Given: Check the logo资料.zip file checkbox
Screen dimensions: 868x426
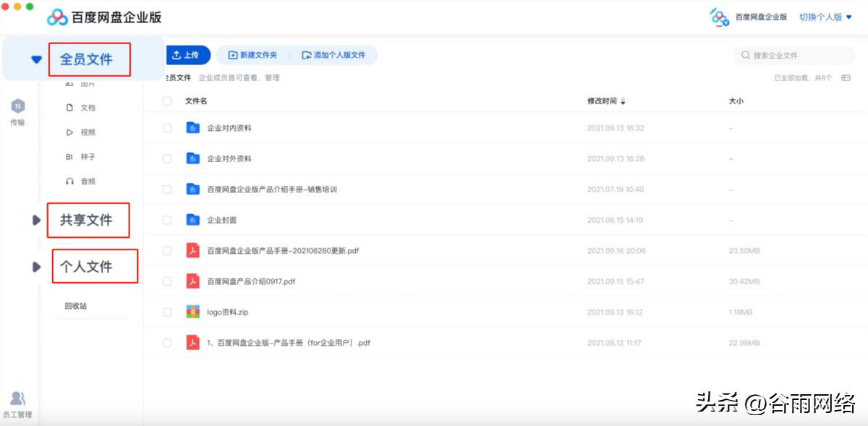Looking at the screenshot, I should 166,312.
